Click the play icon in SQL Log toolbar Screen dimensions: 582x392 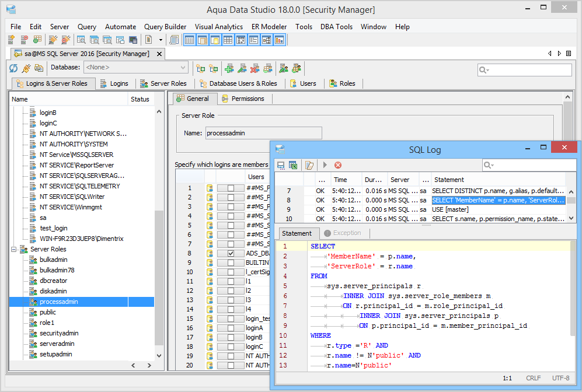coord(325,165)
